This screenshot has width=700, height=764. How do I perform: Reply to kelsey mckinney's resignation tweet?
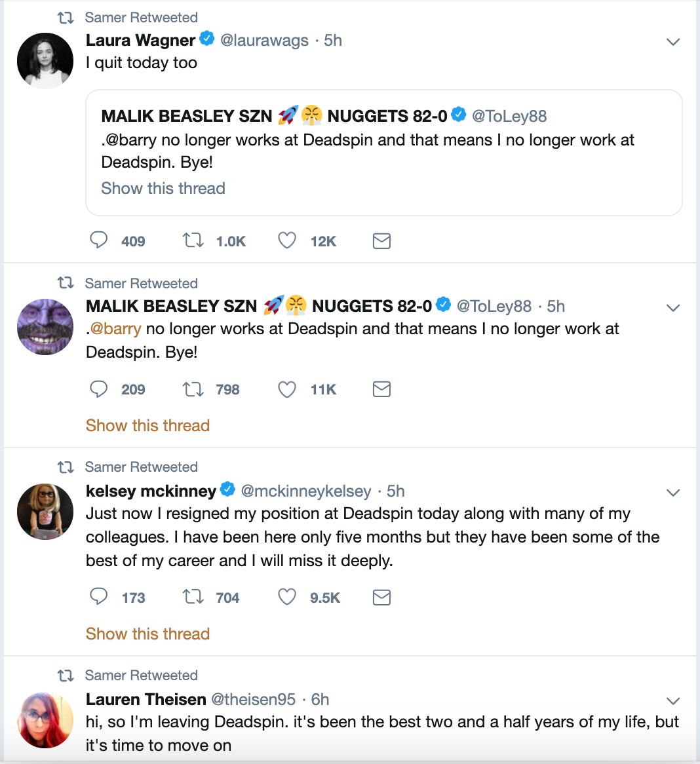click(x=98, y=597)
